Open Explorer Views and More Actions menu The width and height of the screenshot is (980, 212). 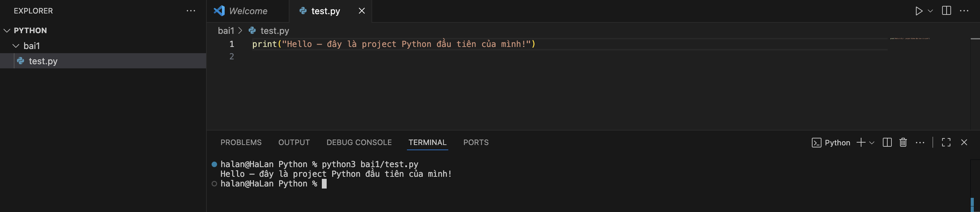tap(191, 11)
